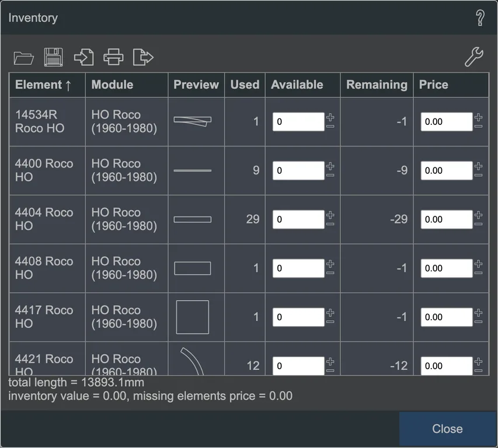Viewport: 498px width, 448px height.
Task: Decrease price for 4400 Roco HO
Action: [x=479, y=175]
